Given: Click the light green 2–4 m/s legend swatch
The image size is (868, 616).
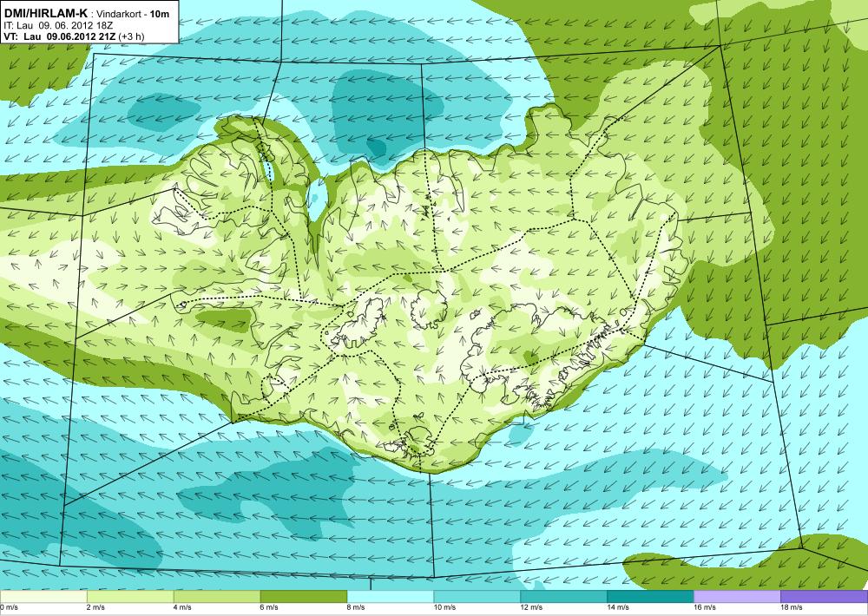Looking at the screenshot, I should (130, 597).
